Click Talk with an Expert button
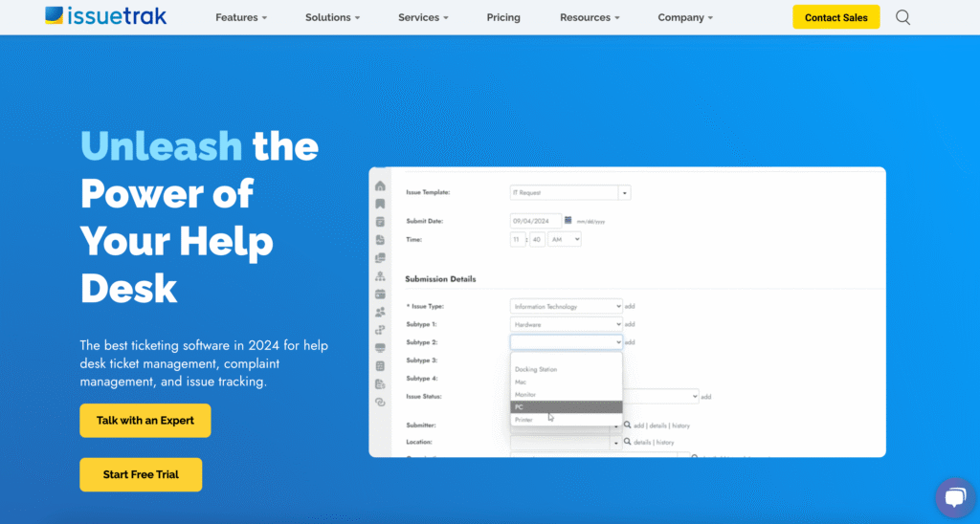 145,421
